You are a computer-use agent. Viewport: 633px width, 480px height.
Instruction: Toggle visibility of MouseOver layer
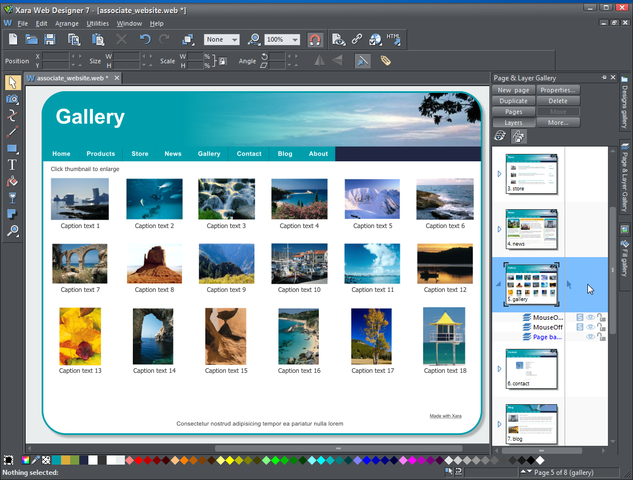(590, 317)
